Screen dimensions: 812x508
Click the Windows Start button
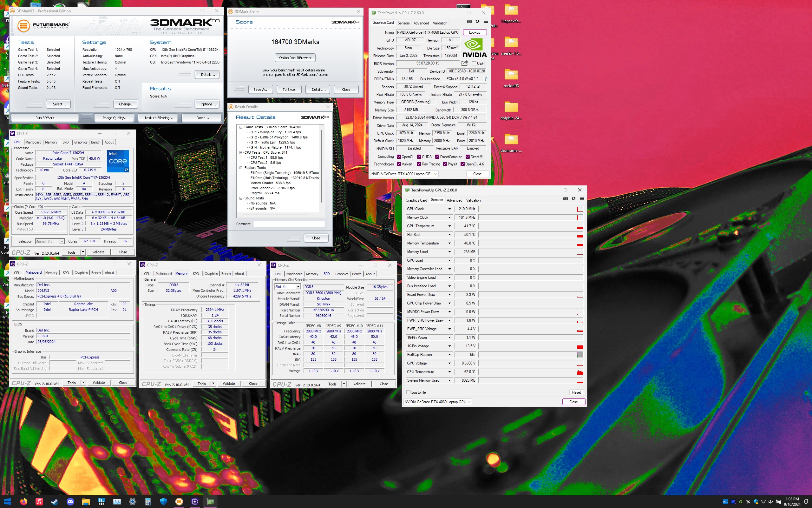point(7,502)
